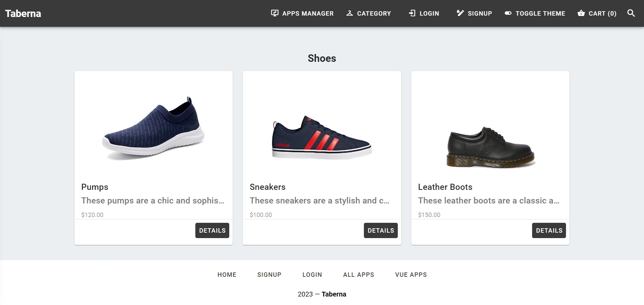644x305 pixels.
Task: Open the Leather Boots product photo
Action: (x=490, y=148)
